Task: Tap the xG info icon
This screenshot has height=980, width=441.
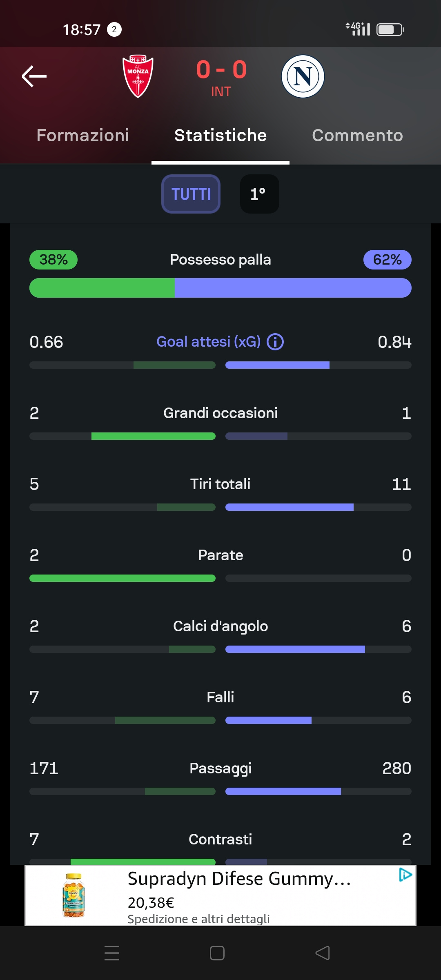Action: [x=275, y=342]
